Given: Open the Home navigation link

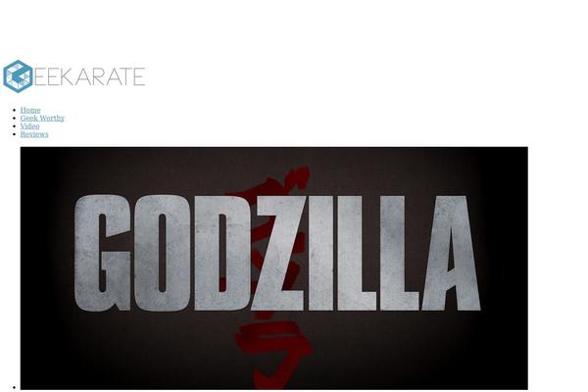Looking at the screenshot, I should pyautogui.click(x=30, y=110).
